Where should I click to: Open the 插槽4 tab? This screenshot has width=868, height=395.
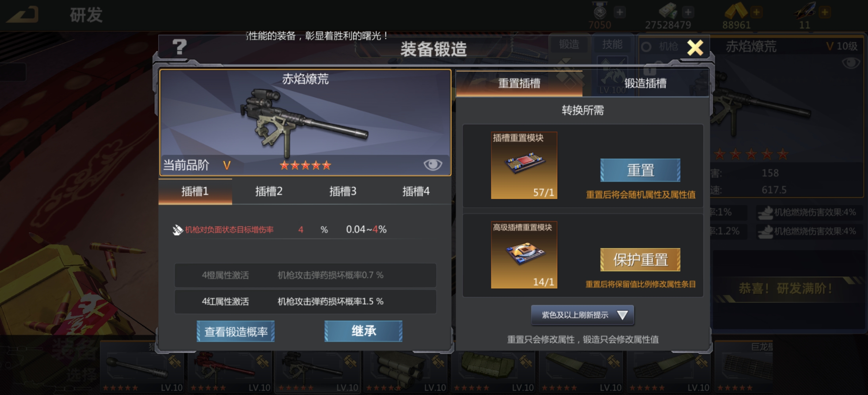pyautogui.click(x=416, y=191)
